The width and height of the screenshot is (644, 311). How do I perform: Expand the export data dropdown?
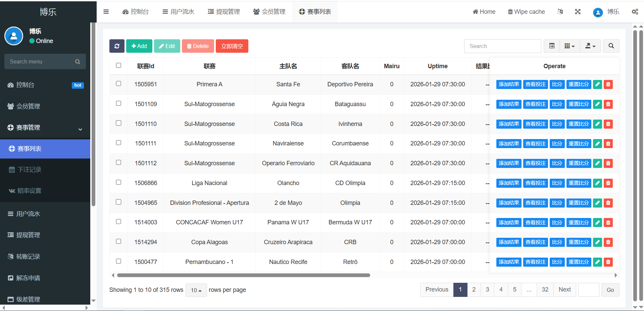coord(590,46)
